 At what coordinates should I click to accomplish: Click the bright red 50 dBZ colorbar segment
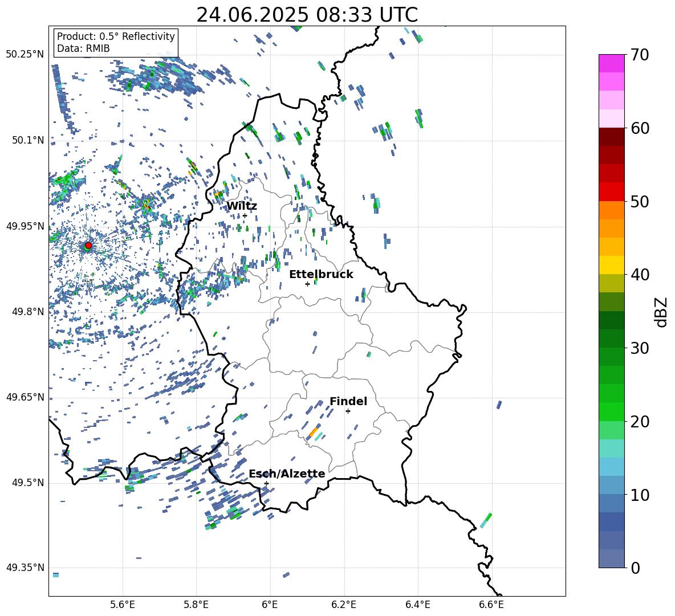612,192
